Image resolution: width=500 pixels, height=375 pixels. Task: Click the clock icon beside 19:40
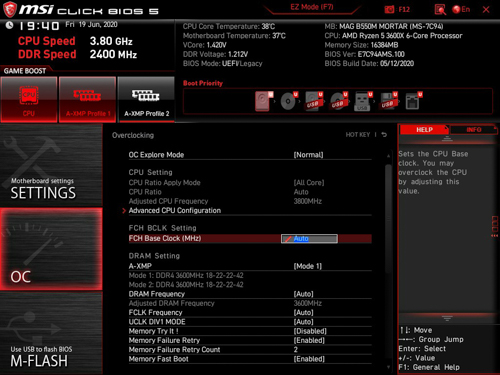coord(9,25)
